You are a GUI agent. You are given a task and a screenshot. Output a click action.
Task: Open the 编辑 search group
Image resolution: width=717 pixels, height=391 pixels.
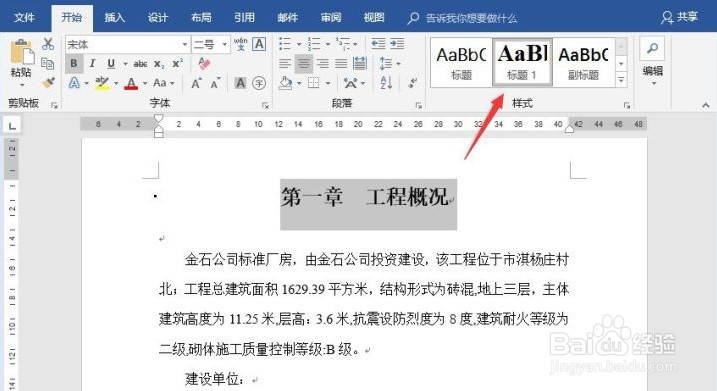(x=653, y=61)
